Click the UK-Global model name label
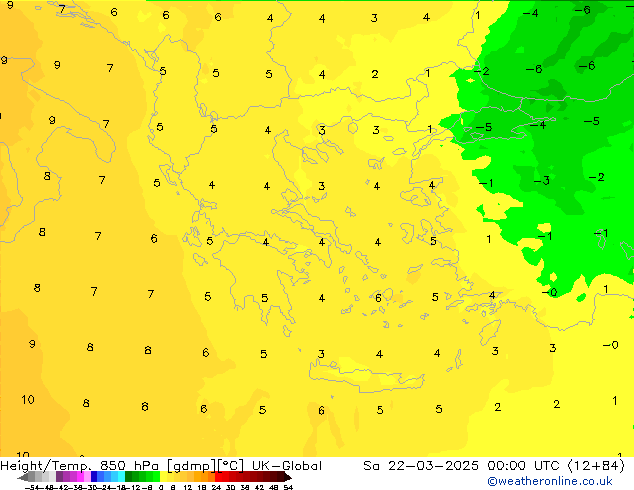Image resolution: width=634 pixels, height=490 pixels. (287, 466)
